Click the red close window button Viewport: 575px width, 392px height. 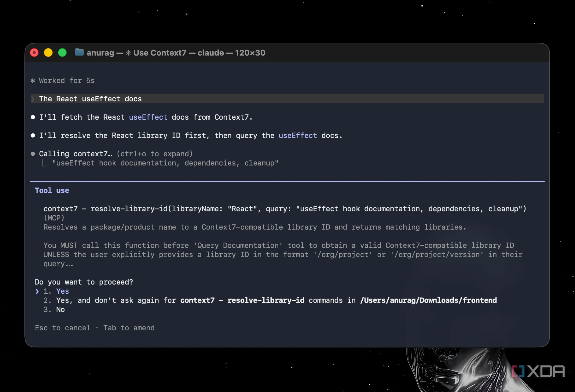pyautogui.click(x=34, y=53)
